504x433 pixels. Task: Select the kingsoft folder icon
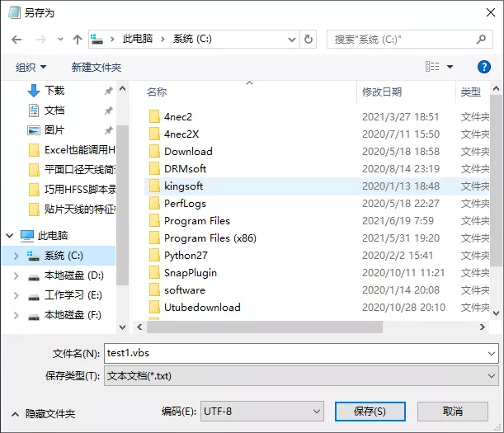coord(154,186)
